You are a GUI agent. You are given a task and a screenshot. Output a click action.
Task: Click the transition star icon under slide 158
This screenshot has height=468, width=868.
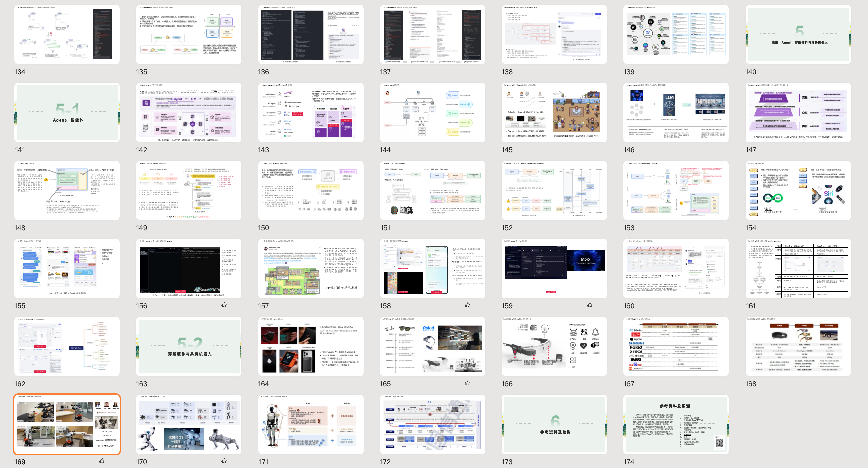pos(467,305)
